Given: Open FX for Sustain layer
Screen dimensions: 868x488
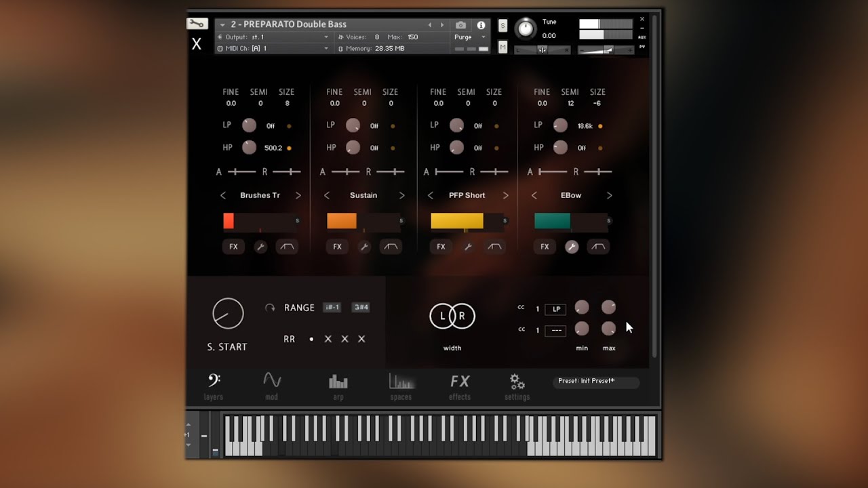Looking at the screenshot, I should (337, 247).
